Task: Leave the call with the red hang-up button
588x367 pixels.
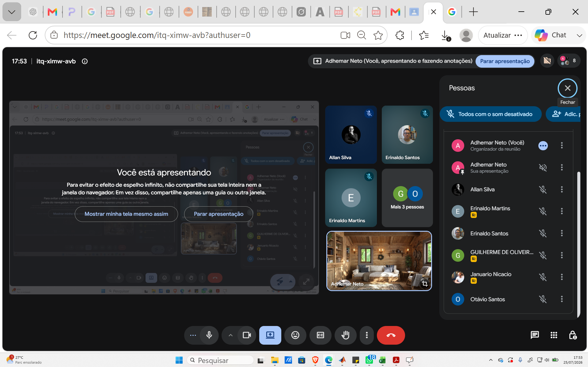Action: pyautogui.click(x=391, y=335)
